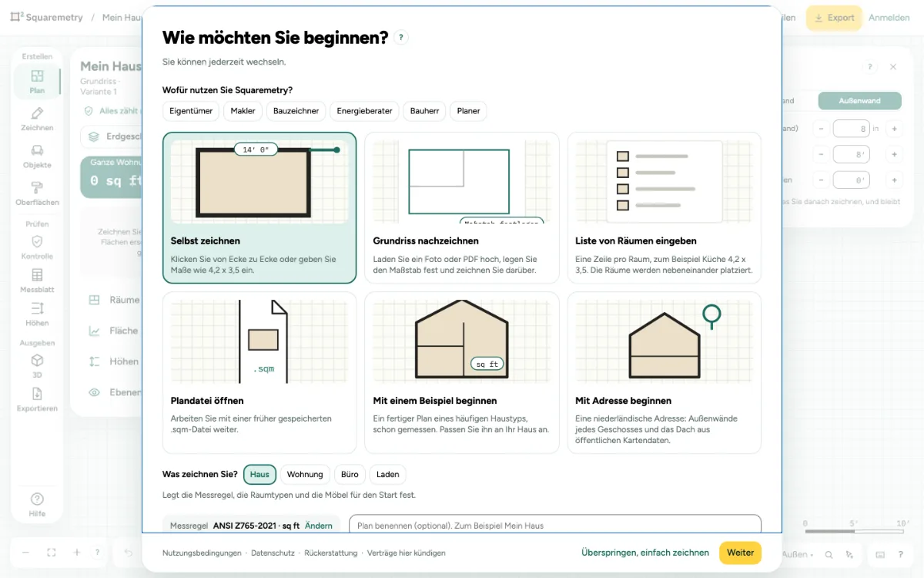Decrease the 8 in wall thickness value
Viewport: 924px width, 578px height.
821,129
